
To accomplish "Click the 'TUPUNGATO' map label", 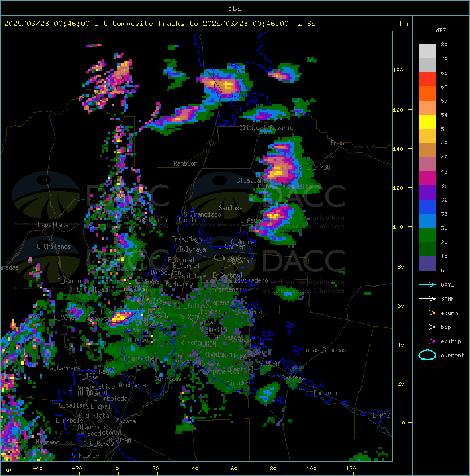I will (x=92, y=393).
